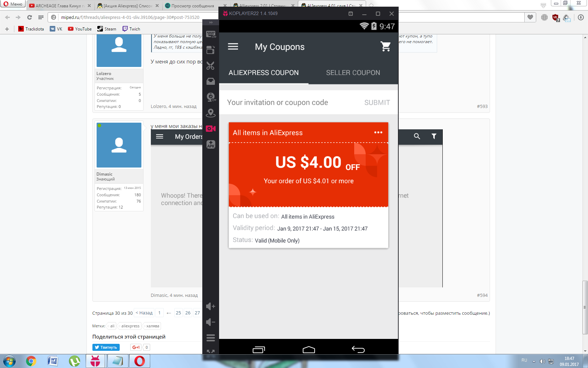Go to forum page 1
Screen dimensions: 588x368
pos(159,313)
